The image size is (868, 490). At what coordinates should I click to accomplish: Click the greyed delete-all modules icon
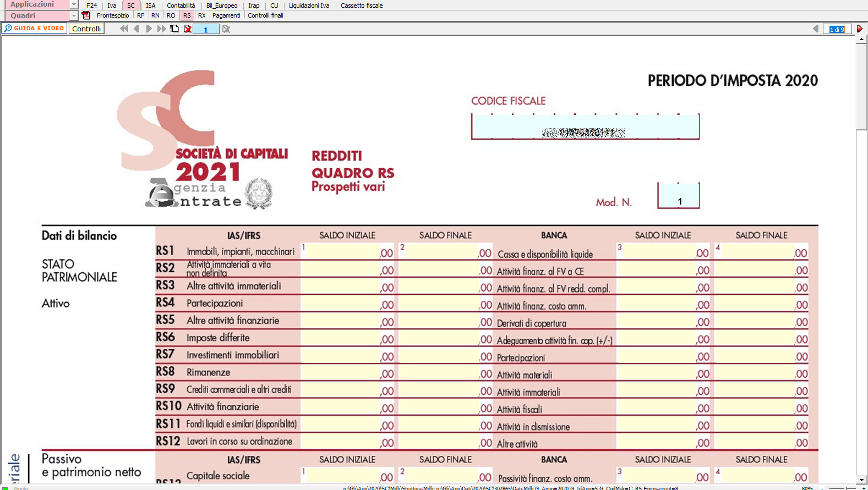click(226, 29)
